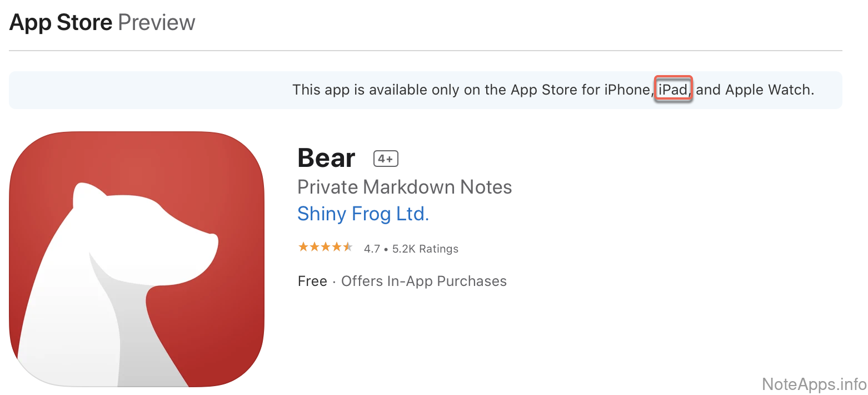The width and height of the screenshot is (868, 395).
Task: Click the 4+ age rating badge
Action: (x=386, y=159)
